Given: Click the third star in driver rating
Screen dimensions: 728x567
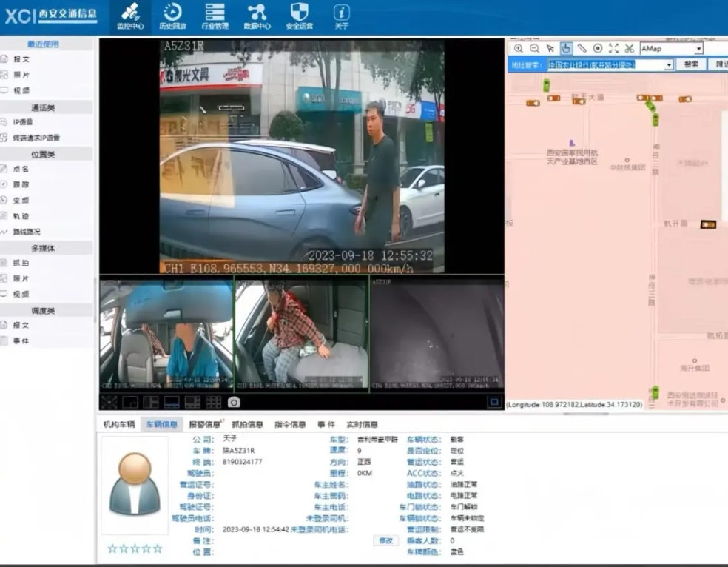Looking at the screenshot, I should (x=135, y=548).
